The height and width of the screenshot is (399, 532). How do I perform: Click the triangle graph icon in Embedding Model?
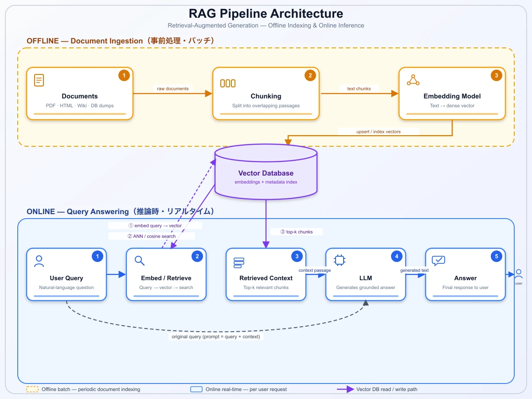coord(413,80)
